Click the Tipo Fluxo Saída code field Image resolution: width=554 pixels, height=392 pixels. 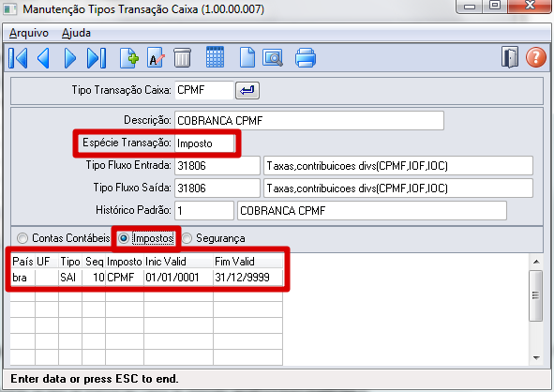point(217,188)
